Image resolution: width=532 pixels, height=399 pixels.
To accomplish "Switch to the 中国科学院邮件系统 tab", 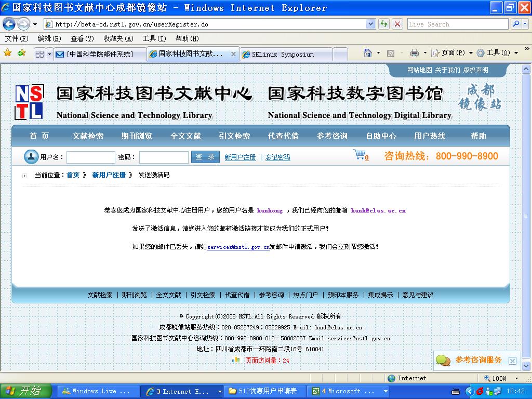I will pos(100,54).
